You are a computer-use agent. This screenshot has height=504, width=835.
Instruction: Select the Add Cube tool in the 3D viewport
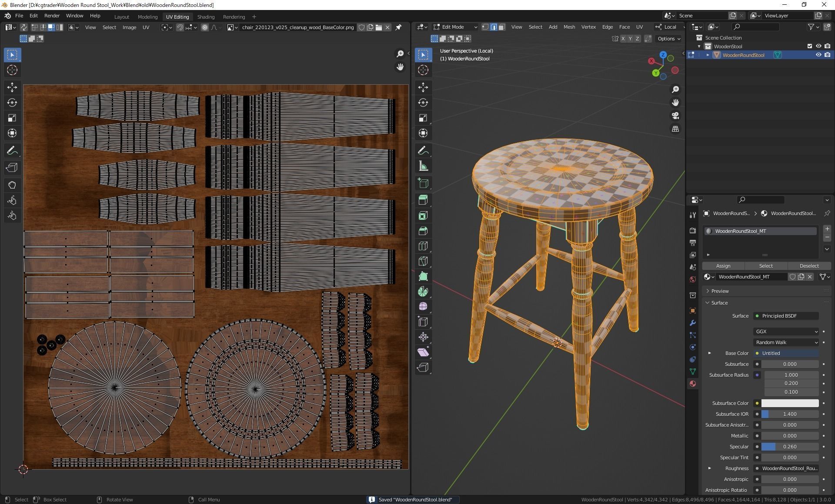coord(423,183)
